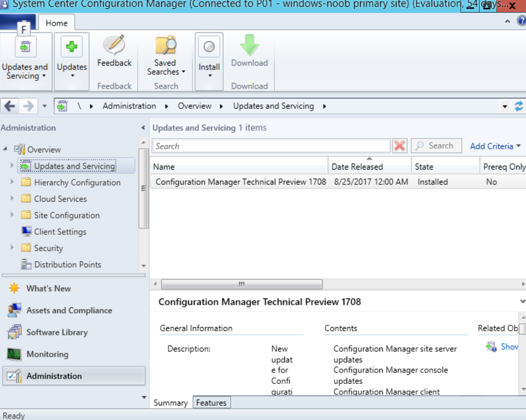Click the What's New star icon
Viewport: 526px width, 420px height.
pyautogui.click(x=14, y=288)
